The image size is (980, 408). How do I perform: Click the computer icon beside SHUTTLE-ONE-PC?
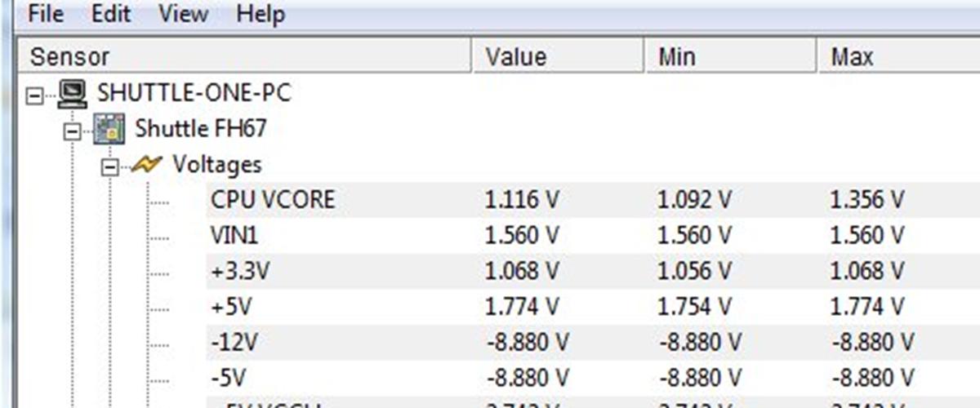point(73,94)
